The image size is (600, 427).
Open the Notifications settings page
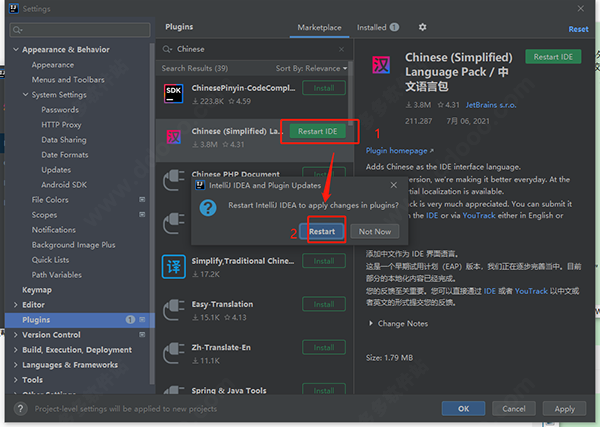pyautogui.click(x=54, y=230)
